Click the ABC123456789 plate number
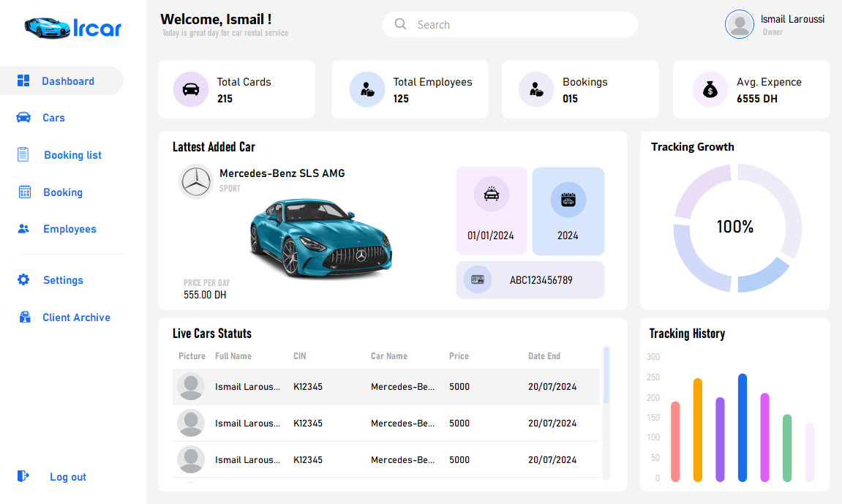The width and height of the screenshot is (842, 504). [x=541, y=280]
